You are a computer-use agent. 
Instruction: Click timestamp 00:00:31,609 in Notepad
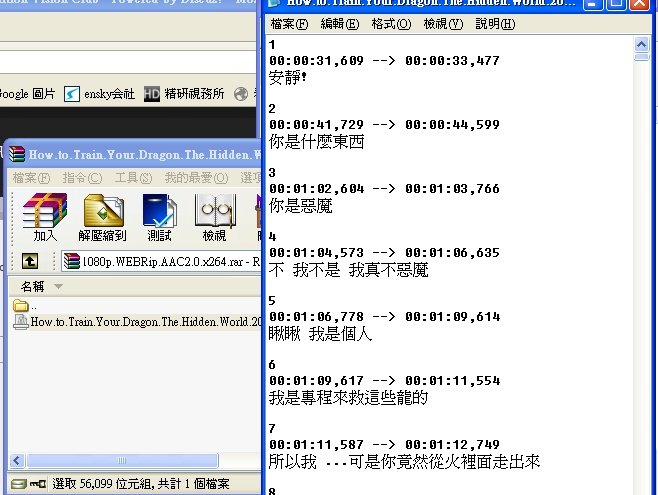click(316, 61)
